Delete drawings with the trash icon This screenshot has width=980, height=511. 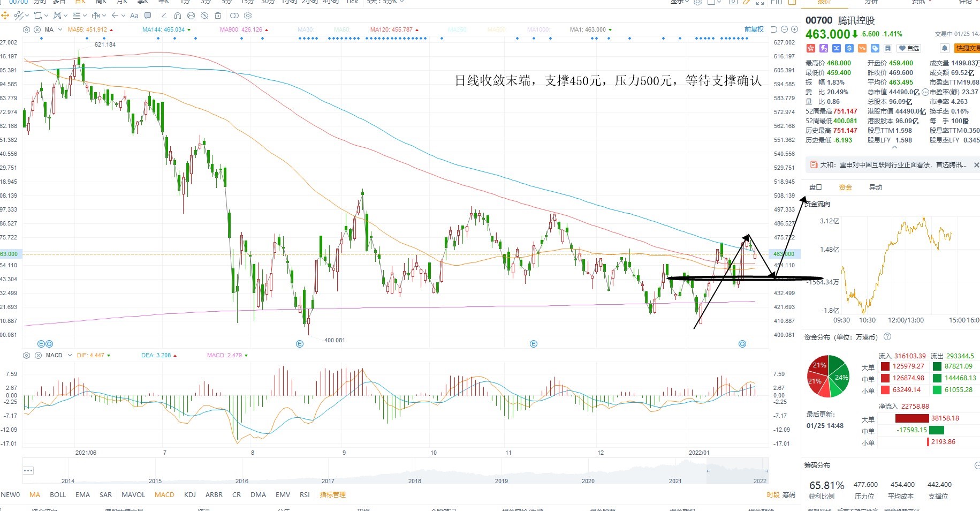(x=218, y=16)
